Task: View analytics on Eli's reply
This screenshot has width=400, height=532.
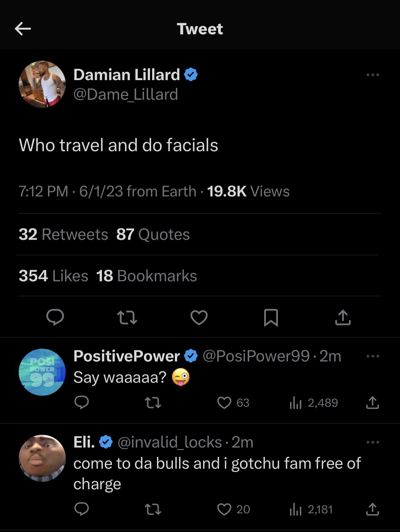Action: tap(312, 509)
